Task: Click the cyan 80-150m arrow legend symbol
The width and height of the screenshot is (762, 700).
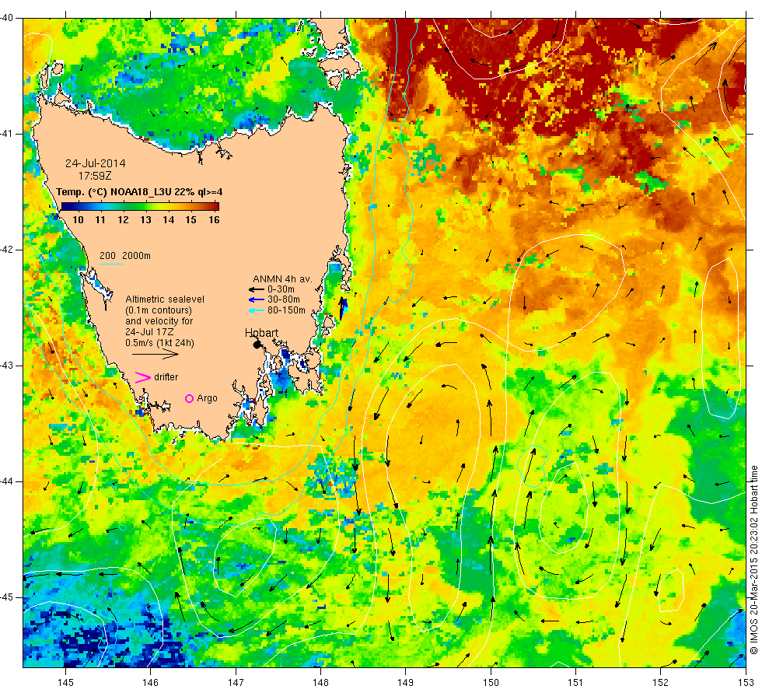Action: coord(256,310)
